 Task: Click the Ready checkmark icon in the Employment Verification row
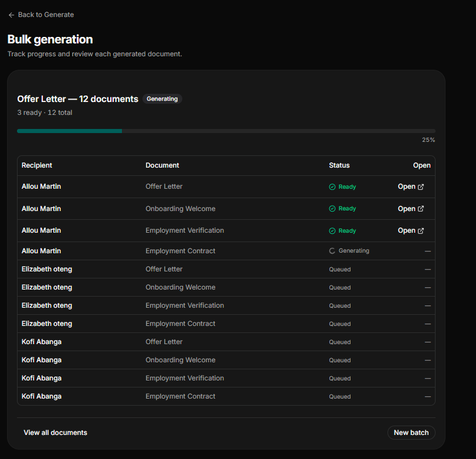tap(332, 231)
